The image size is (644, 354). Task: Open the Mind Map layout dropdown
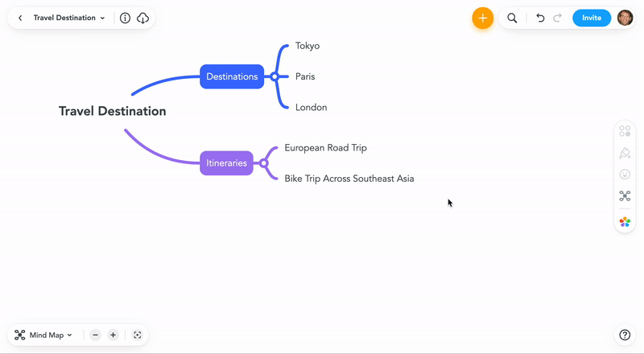pos(45,335)
